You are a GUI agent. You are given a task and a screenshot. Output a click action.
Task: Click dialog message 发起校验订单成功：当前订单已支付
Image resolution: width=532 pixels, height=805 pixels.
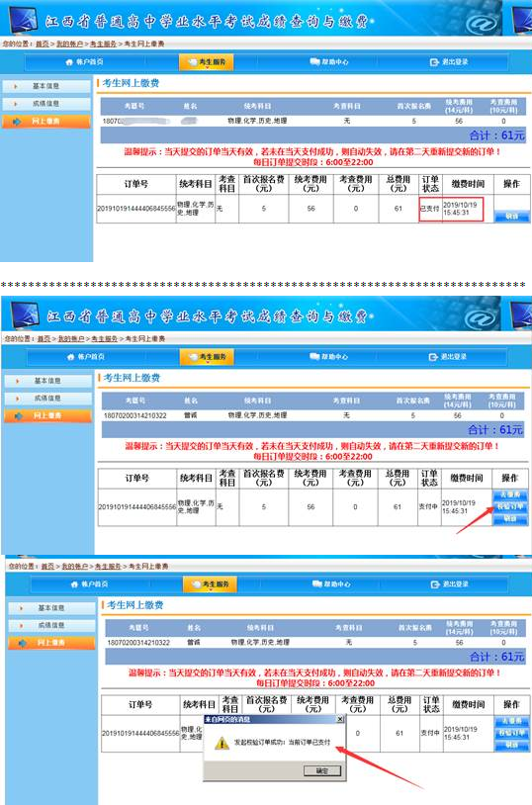pyautogui.click(x=283, y=743)
